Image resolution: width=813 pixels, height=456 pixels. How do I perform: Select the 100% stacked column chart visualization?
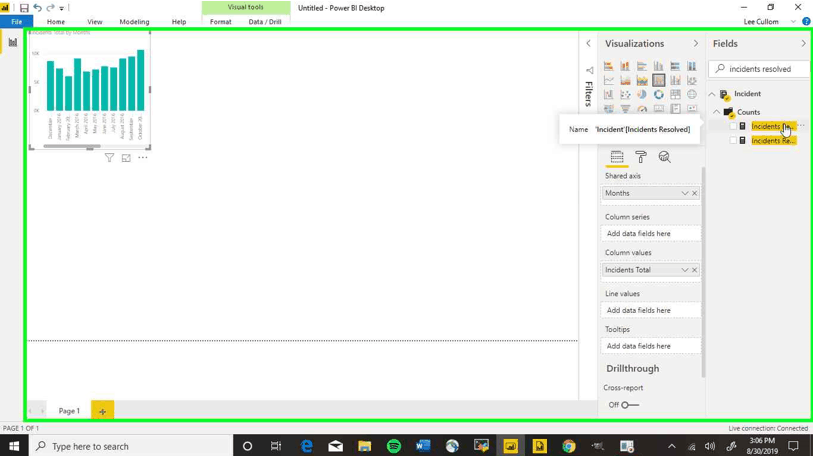pos(691,66)
